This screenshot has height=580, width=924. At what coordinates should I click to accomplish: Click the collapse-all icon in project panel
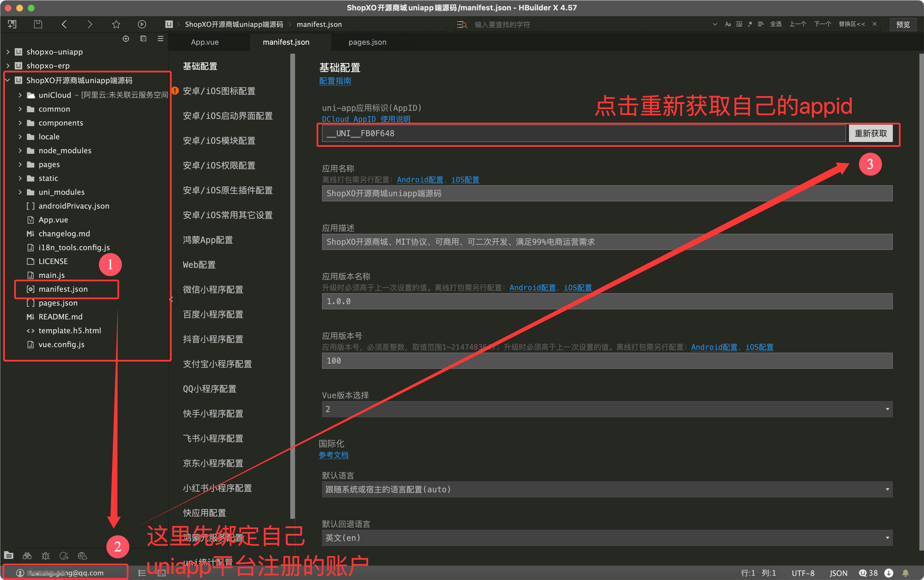[x=143, y=39]
